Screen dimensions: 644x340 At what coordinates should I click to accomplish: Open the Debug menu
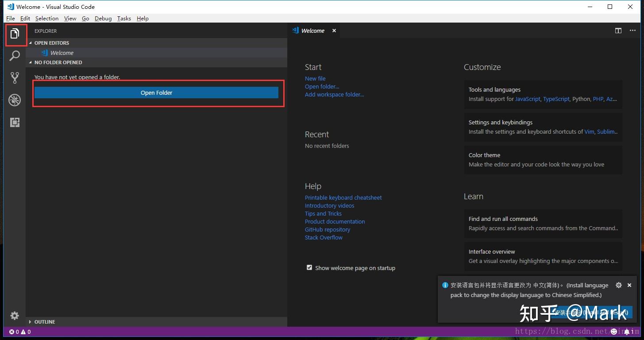[103, 18]
